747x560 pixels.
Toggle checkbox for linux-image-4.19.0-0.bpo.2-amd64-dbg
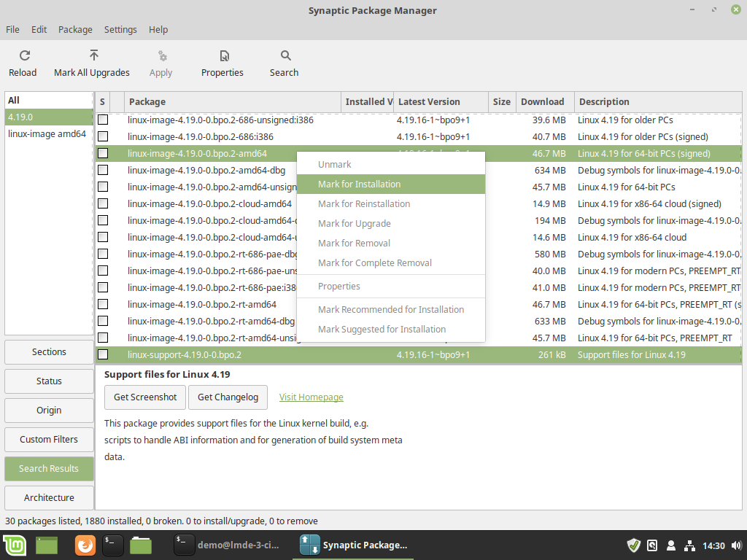coord(103,170)
